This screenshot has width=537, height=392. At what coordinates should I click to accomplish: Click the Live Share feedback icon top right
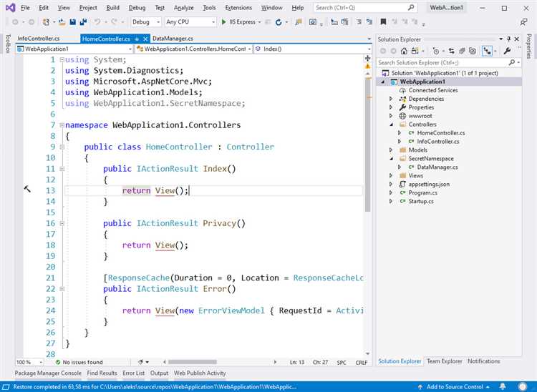coord(523,22)
